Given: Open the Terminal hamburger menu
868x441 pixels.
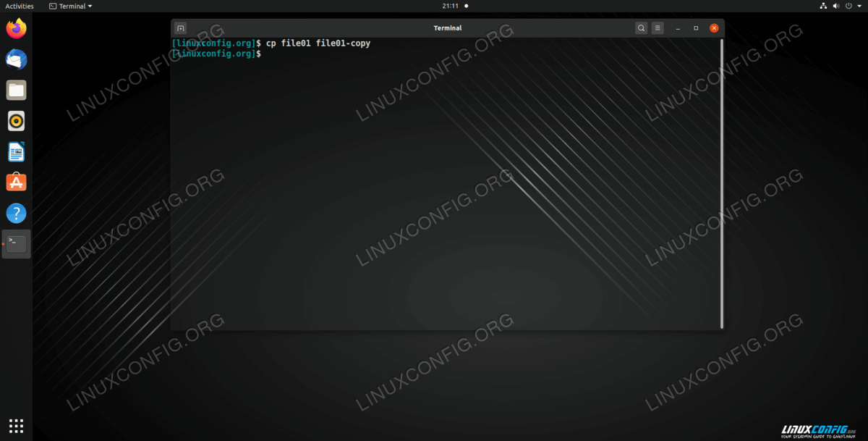Looking at the screenshot, I should [658, 28].
